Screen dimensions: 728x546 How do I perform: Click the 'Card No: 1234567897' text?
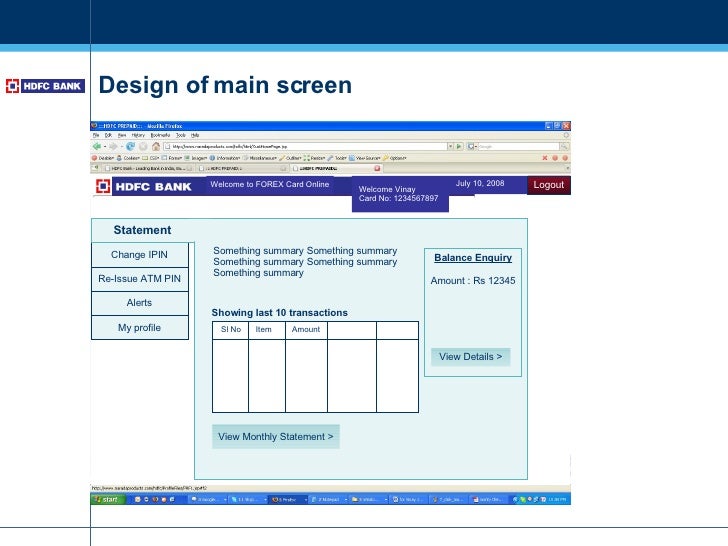[x=398, y=198]
